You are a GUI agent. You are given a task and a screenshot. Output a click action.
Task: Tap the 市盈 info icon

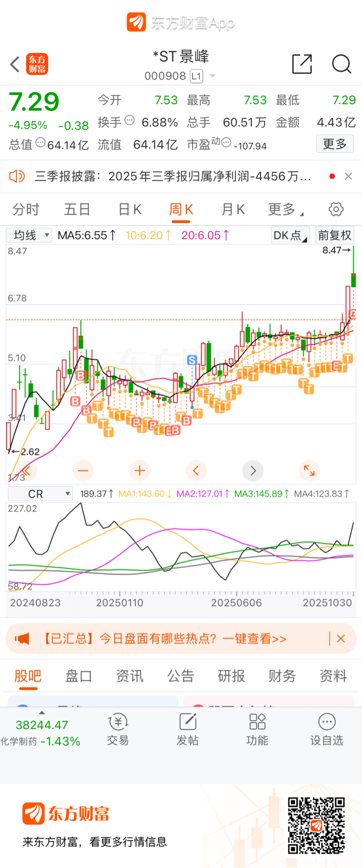click(226, 142)
